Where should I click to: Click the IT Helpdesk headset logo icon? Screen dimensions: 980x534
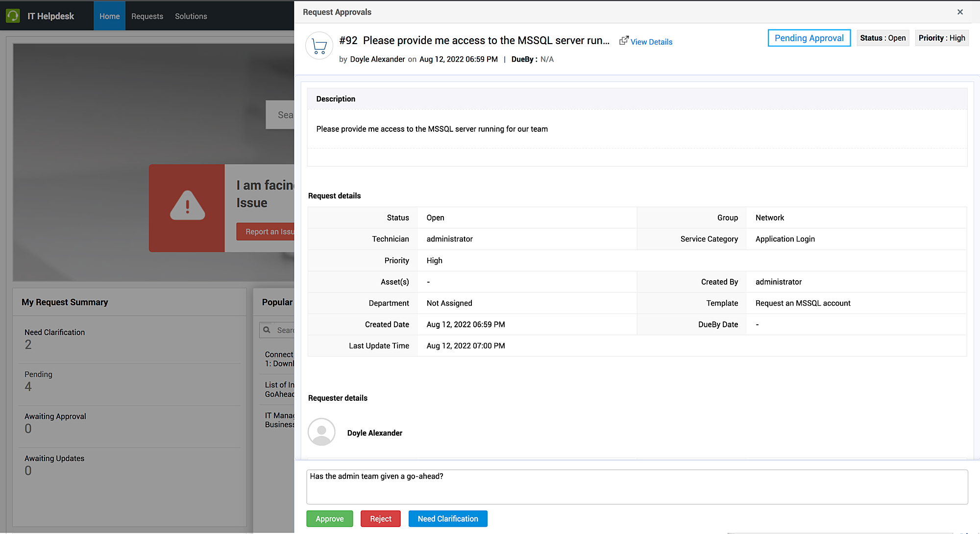[x=13, y=16]
